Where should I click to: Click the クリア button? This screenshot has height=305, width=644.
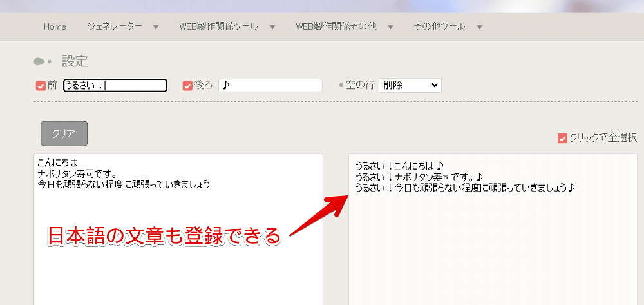click(64, 133)
